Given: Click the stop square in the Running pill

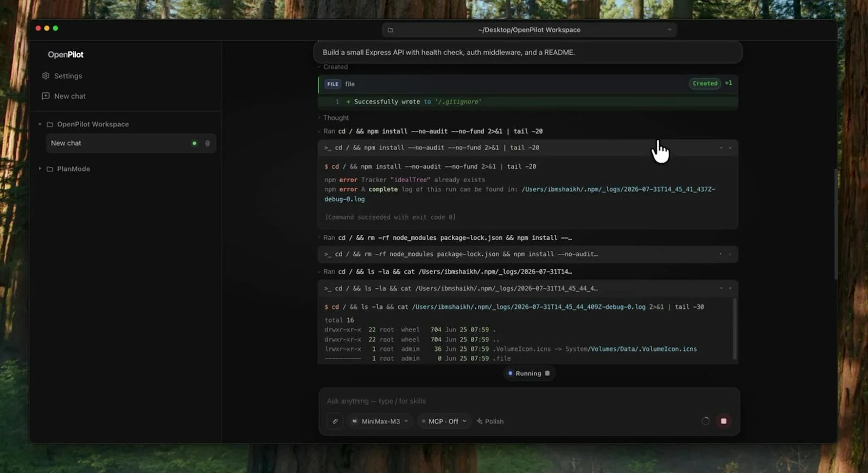Looking at the screenshot, I should pyautogui.click(x=547, y=373).
